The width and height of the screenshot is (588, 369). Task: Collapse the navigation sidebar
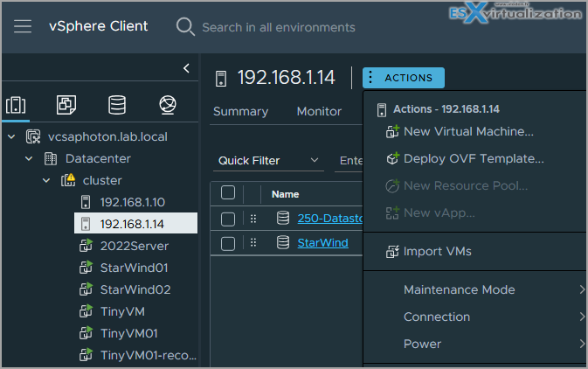[x=186, y=68]
